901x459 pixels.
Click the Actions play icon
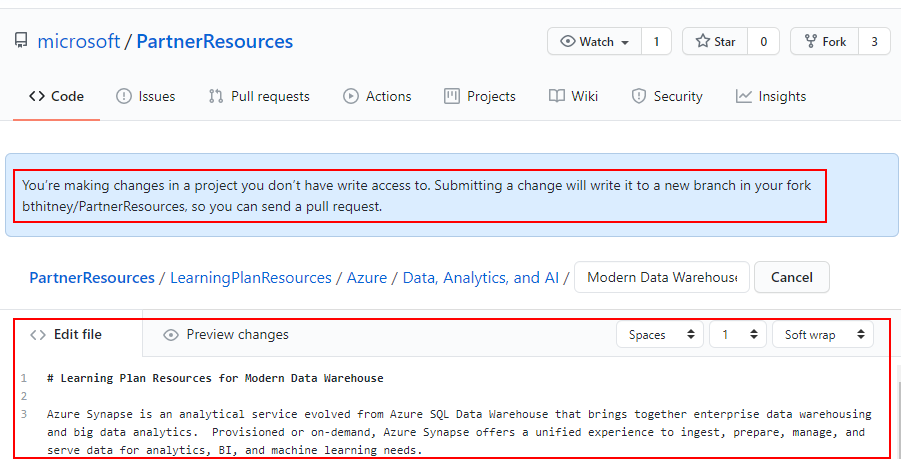coord(351,97)
